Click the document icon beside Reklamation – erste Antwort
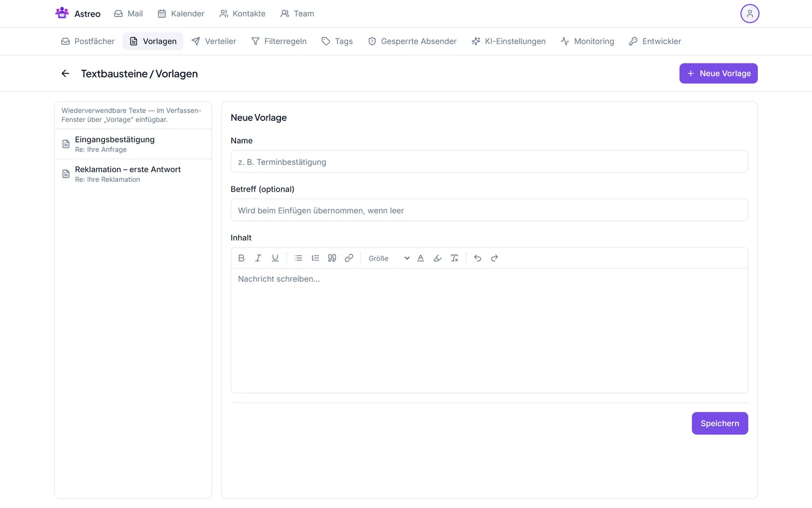Image resolution: width=812 pixels, height=508 pixels. pyautogui.click(x=66, y=174)
